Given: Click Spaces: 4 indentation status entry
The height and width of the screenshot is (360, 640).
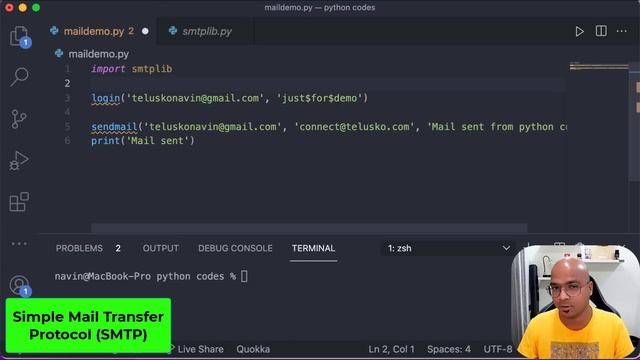Looking at the screenshot, I should click(449, 349).
